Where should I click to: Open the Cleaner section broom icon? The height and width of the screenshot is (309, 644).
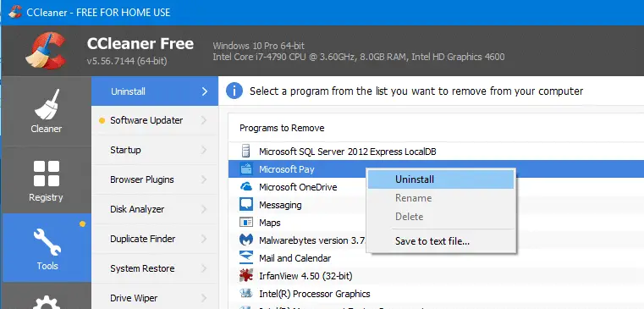point(47,104)
